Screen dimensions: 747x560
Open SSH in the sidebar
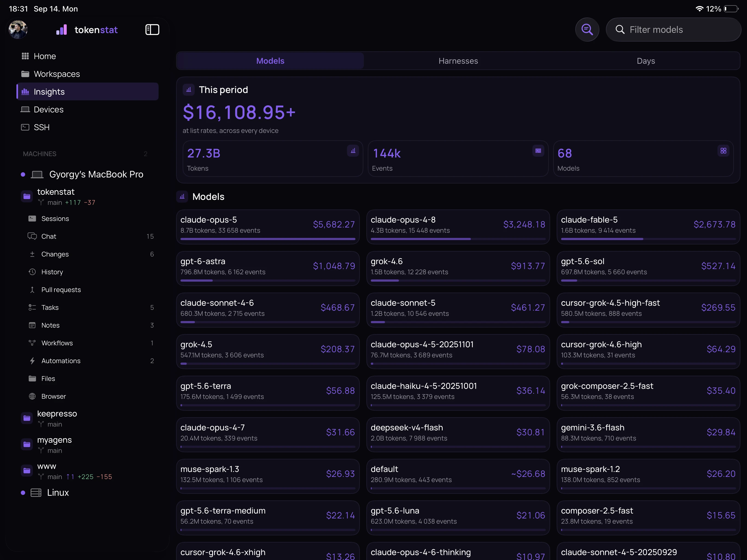pos(87,127)
